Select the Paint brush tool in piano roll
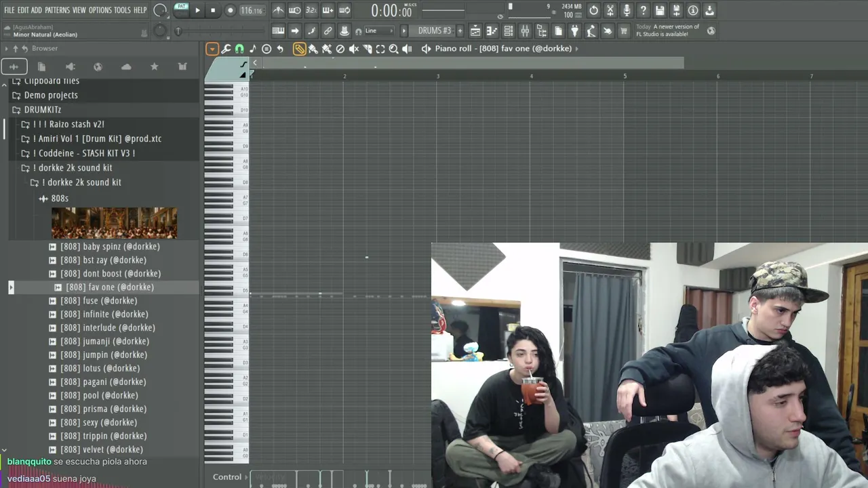Image resolution: width=868 pixels, height=488 pixels. [313, 49]
